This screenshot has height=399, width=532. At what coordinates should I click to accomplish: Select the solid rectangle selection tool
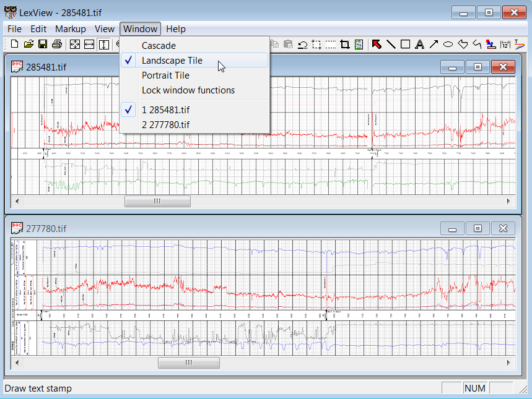[x=316, y=45]
